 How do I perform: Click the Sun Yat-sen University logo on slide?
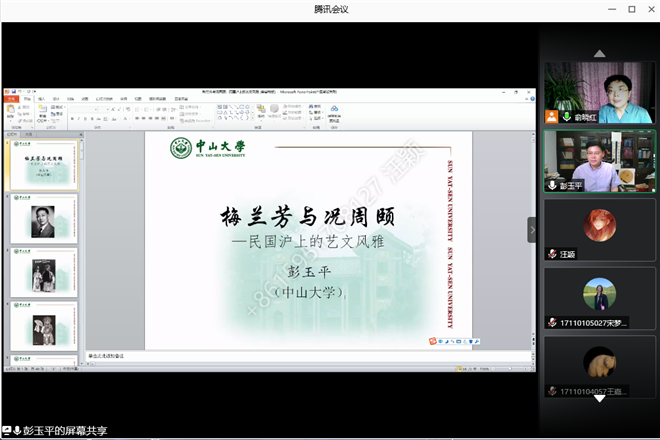[x=207, y=149]
